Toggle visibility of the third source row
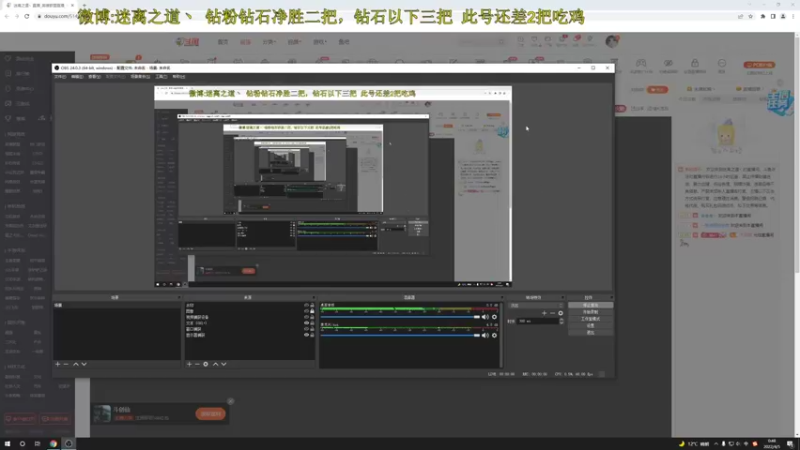The image size is (800, 450). pos(307,317)
